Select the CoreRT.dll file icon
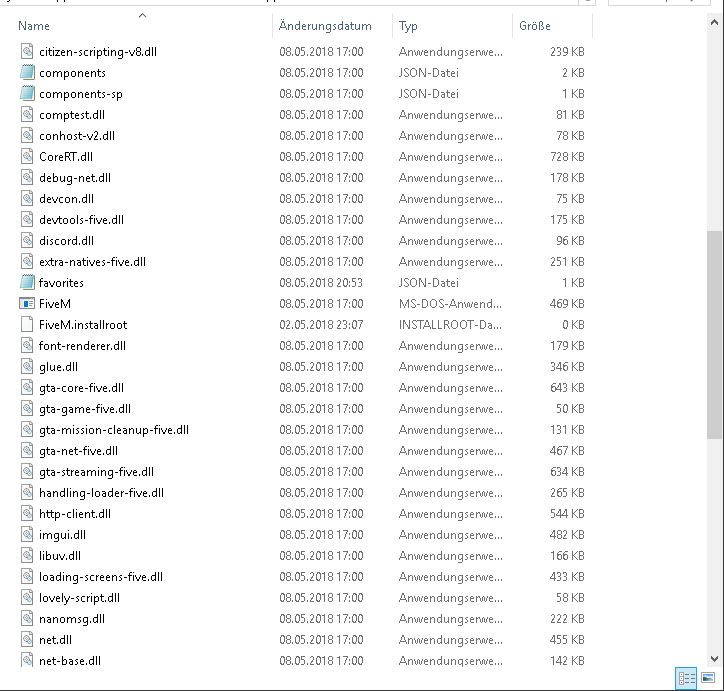Image resolution: width=724 pixels, height=691 pixels. point(27,156)
